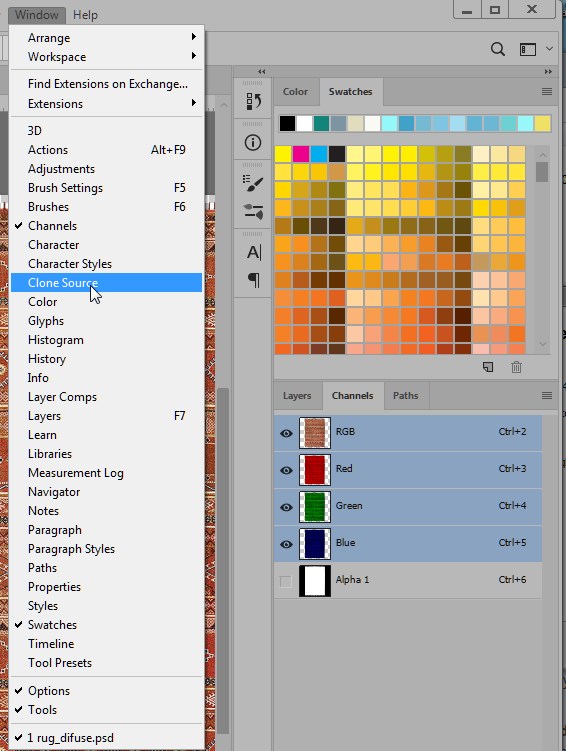Click the Alpha 1 channel thumbnail
Viewport: 566px width, 751px height.
[315, 581]
